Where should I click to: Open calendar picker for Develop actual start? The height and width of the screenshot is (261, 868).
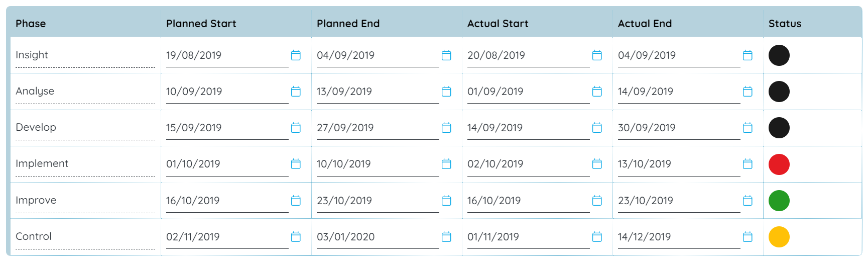[x=597, y=128]
